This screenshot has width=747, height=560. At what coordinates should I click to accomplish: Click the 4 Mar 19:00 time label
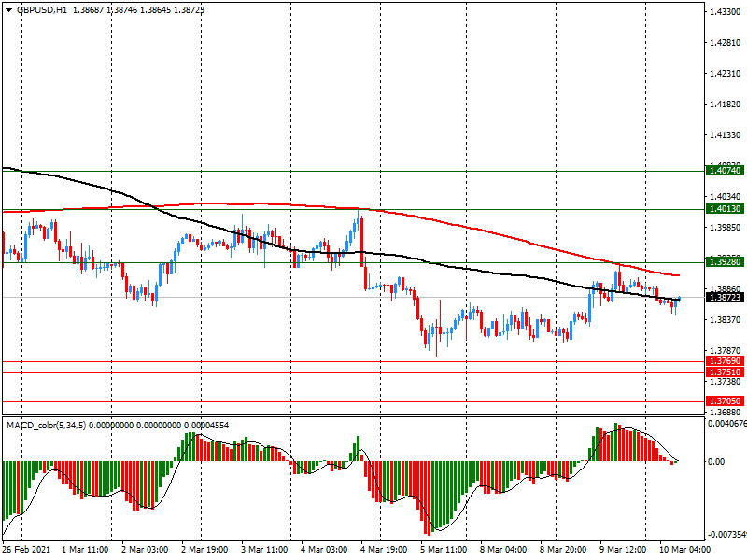tap(383, 550)
